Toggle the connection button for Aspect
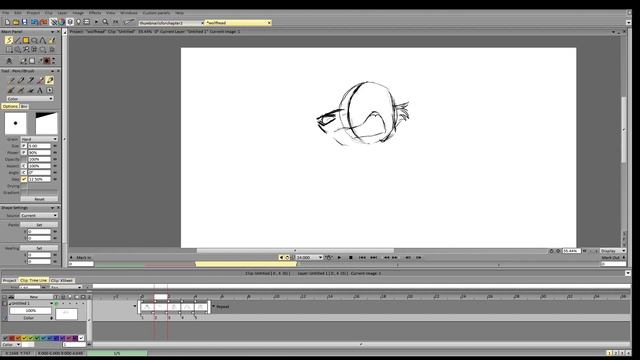640x360 pixels. click(24, 166)
